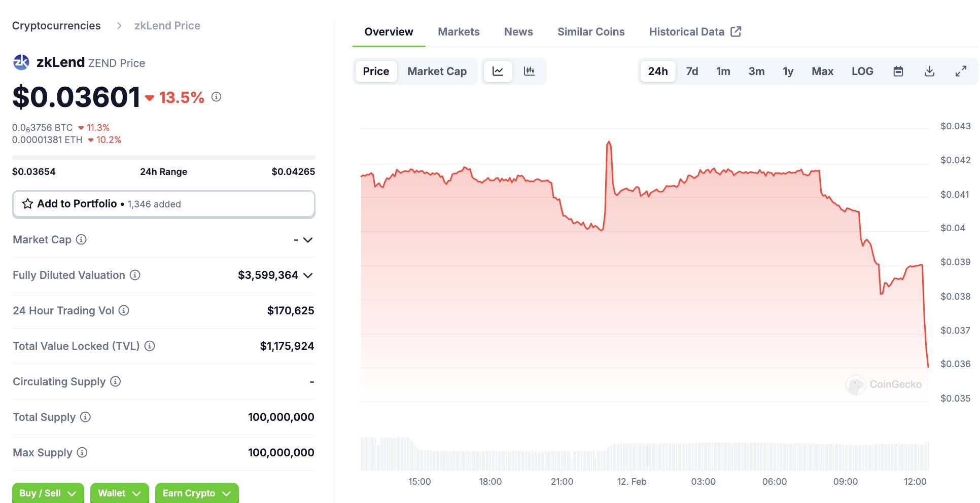Open the Wallet dropdown
The height and width of the screenshot is (503, 980).
pyautogui.click(x=120, y=493)
